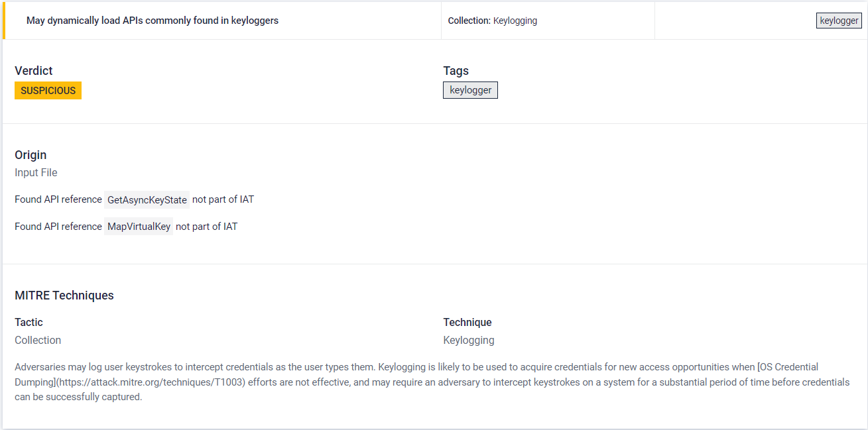The height and width of the screenshot is (430, 868).
Task: Click the yellow severity bar on header row
Action: (4, 21)
